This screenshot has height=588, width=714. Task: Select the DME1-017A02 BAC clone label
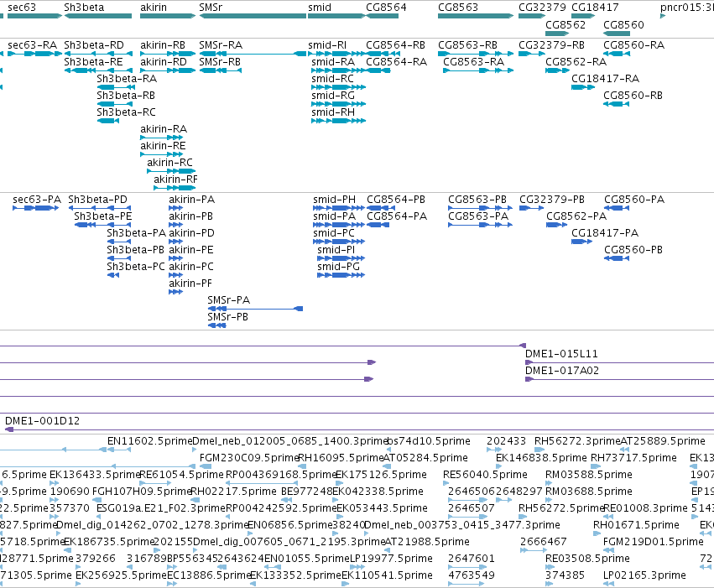tap(562, 371)
